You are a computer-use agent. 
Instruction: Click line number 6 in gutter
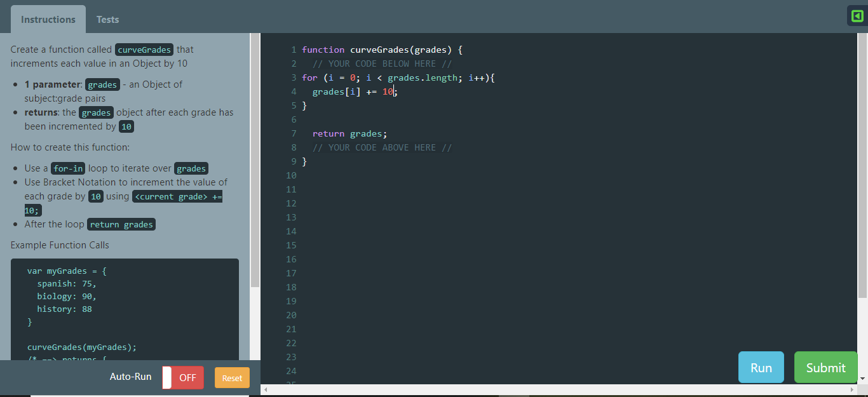(294, 119)
